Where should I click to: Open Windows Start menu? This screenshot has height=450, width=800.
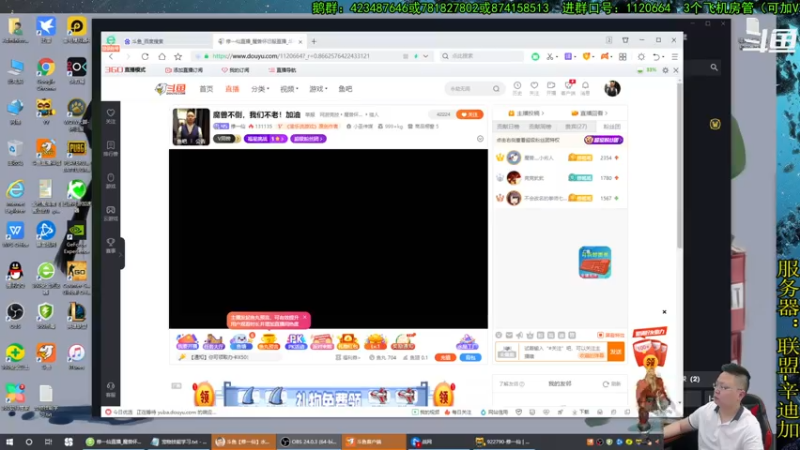(9, 442)
